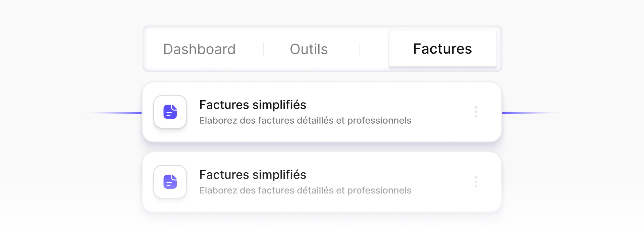Open the three-dot menu on faded bottom card

coord(476,182)
